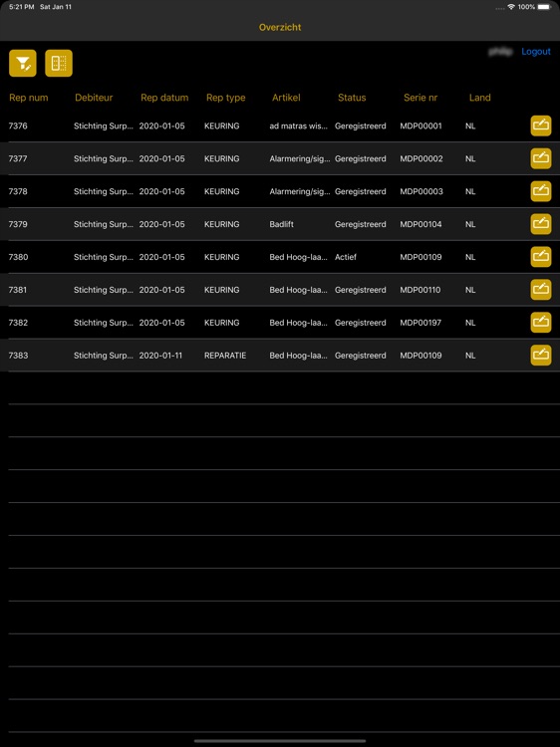Select report number 7381 cell
Viewport: 560px width, 747px height.
(x=18, y=290)
